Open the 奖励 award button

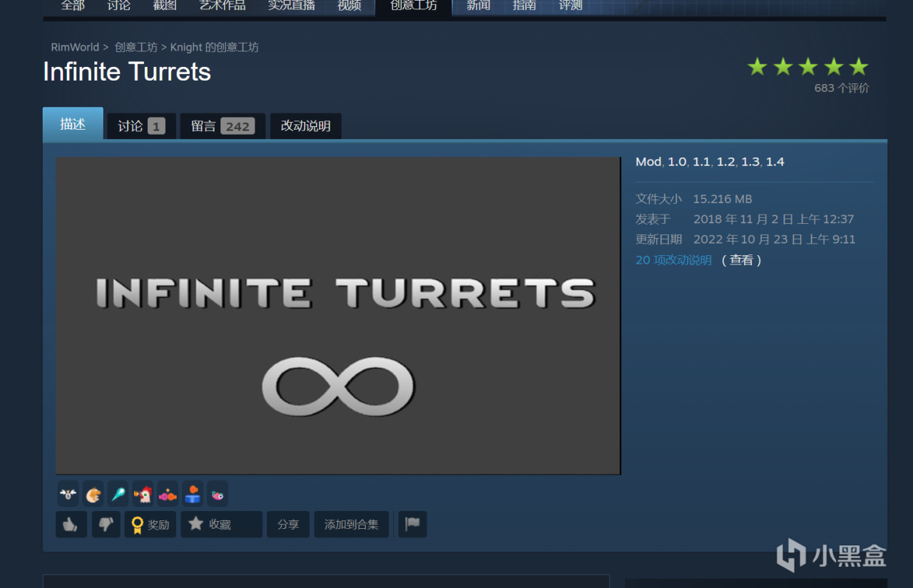tap(150, 524)
